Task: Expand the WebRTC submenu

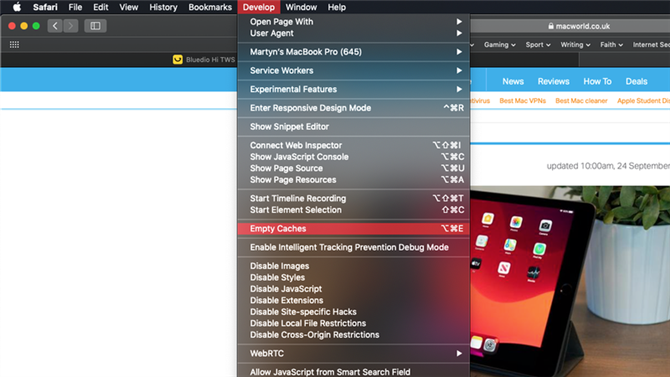Action: (x=354, y=353)
